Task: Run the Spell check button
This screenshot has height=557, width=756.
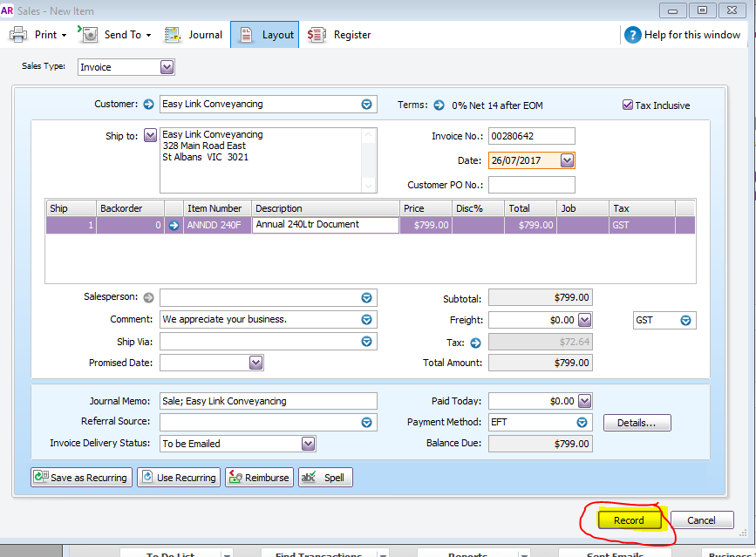Action: (x=325, y=477)
